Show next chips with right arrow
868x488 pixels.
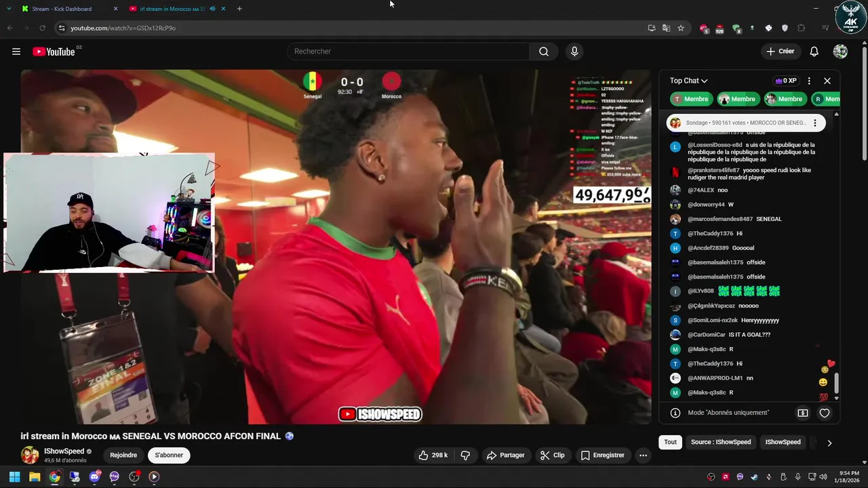[829, 443]
